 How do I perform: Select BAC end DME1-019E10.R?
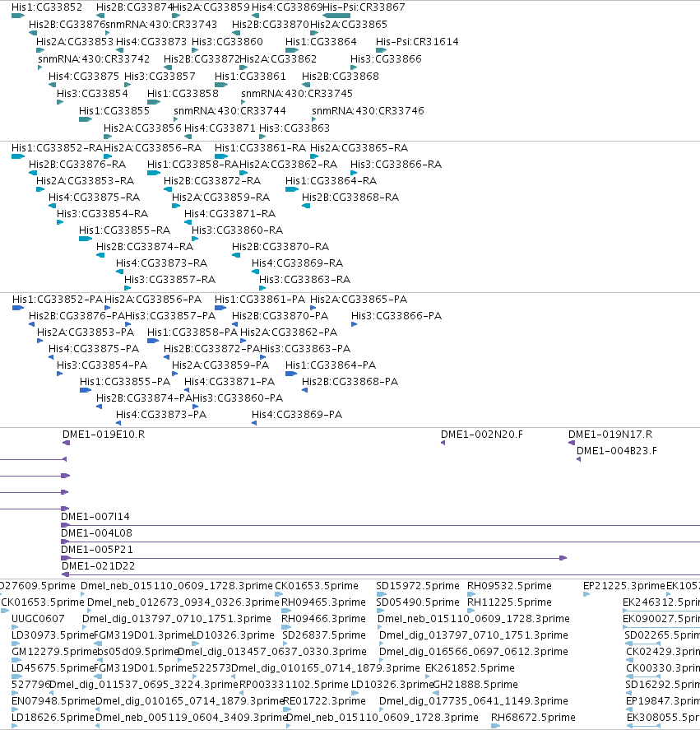click(104, 435)
